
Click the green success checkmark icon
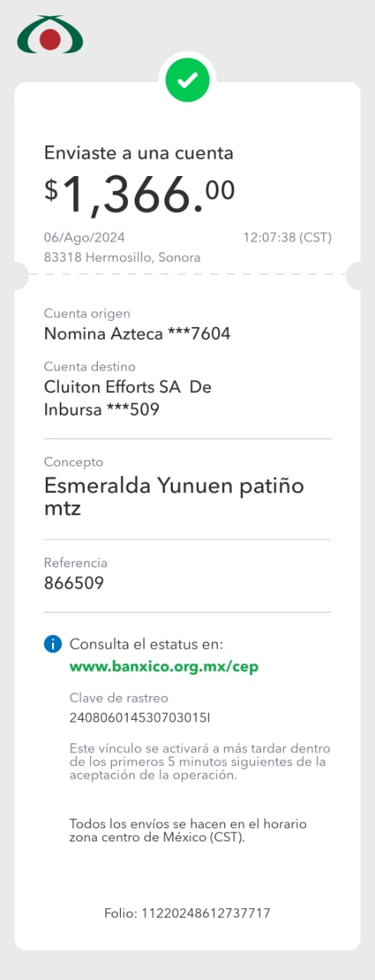(187, 79)
